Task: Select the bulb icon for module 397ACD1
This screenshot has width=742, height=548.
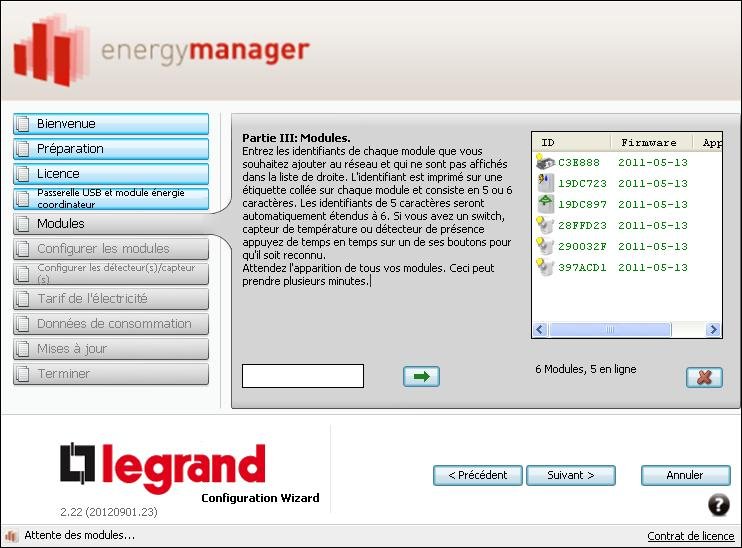Action: point(545,267)
